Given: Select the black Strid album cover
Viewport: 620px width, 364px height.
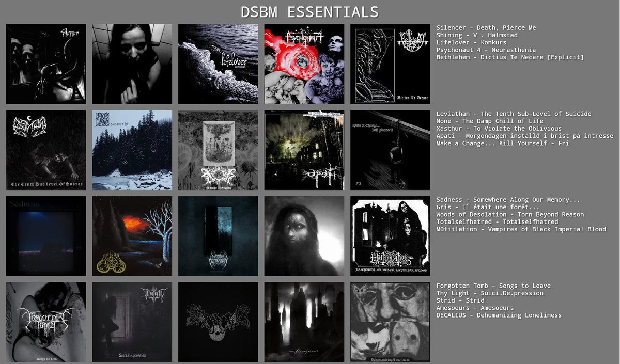Looking at the screenshot, I should (x=218, y=322).
